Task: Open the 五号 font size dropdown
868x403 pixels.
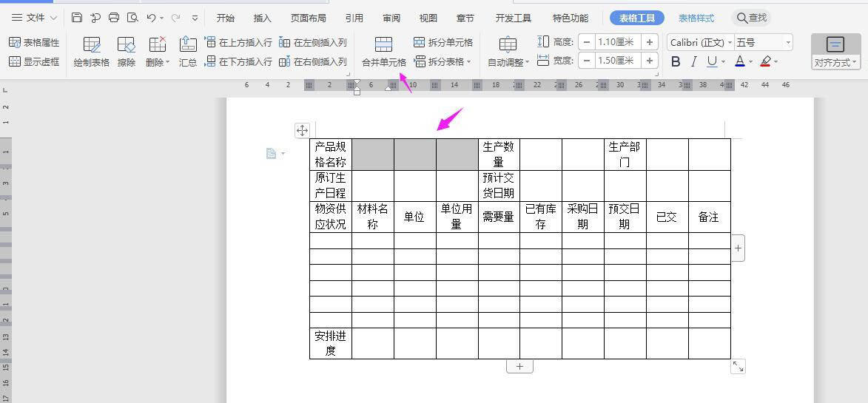Action: pos(764,43)
